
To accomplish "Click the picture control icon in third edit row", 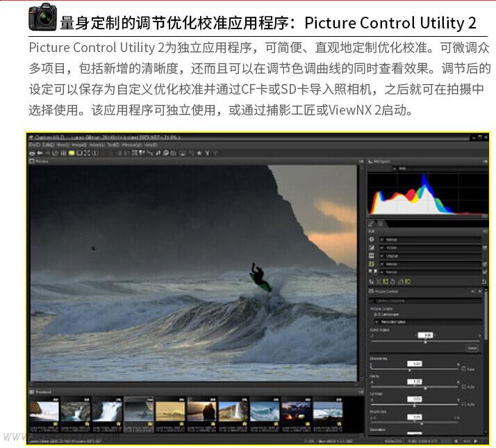I will click(372, 256).
